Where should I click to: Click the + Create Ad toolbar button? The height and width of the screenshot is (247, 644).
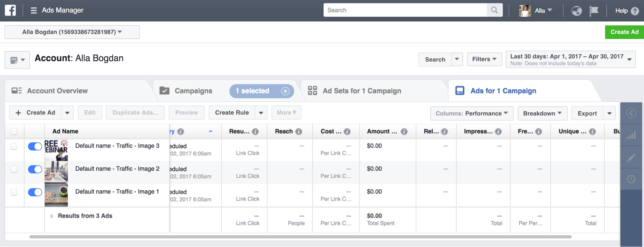(x=35, y=113)
